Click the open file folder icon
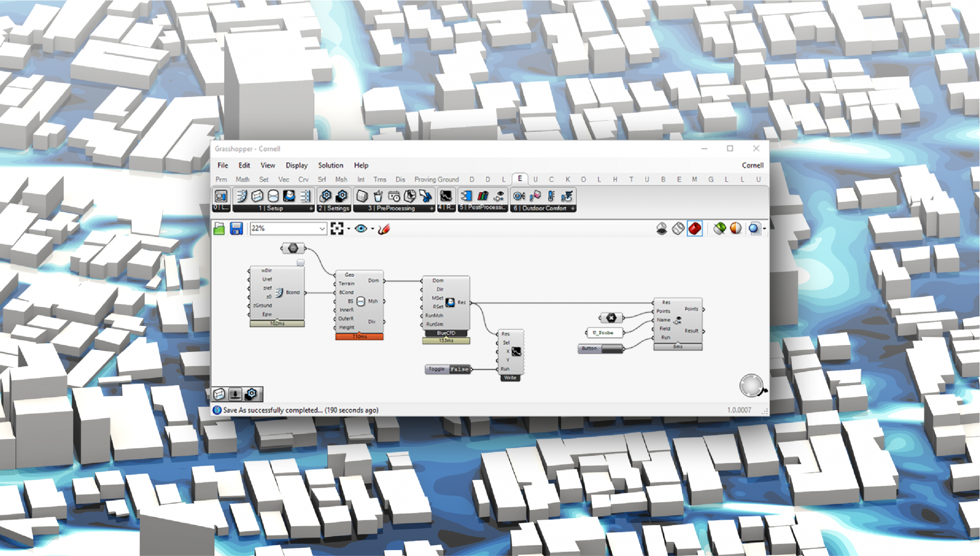Viewport: 980px width, 556px height. (219, 228)
